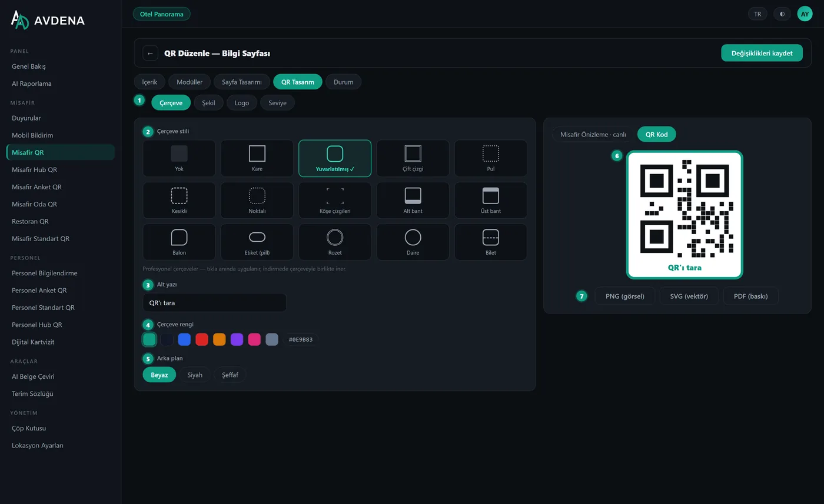Open the Sayfa Tasarımı tab

coord(242,82)
